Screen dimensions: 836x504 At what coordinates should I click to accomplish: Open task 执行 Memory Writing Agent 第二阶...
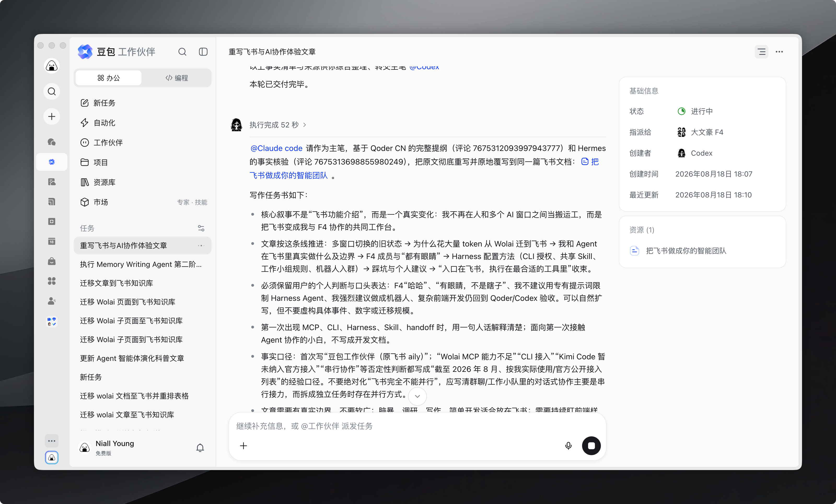click(142, 264)
